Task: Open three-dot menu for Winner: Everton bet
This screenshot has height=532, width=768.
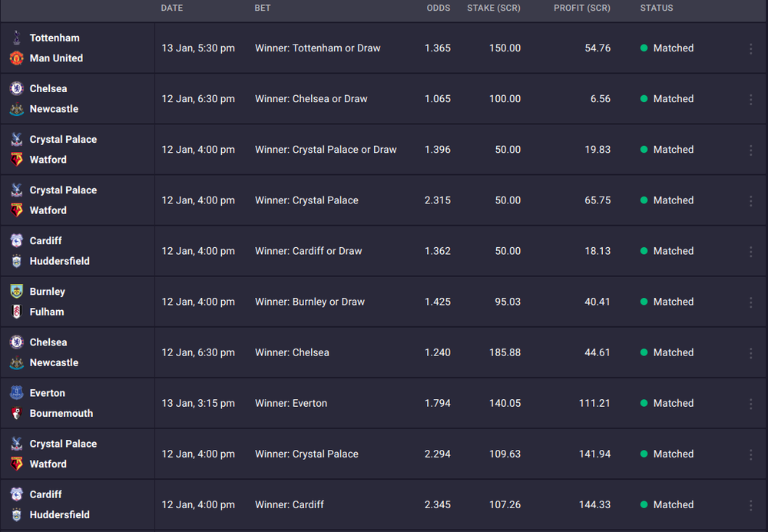Action: click(x=751, y=404)
